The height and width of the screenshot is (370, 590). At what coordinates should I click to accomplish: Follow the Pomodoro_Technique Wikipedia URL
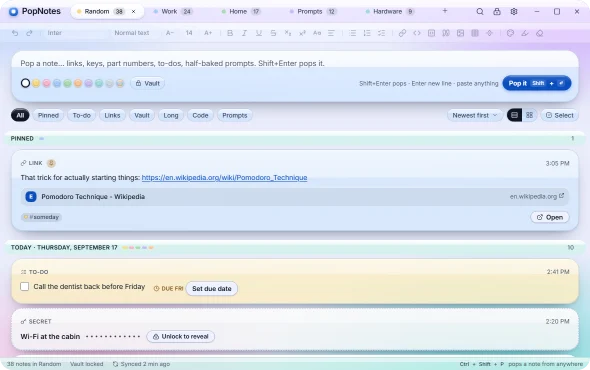224,178
